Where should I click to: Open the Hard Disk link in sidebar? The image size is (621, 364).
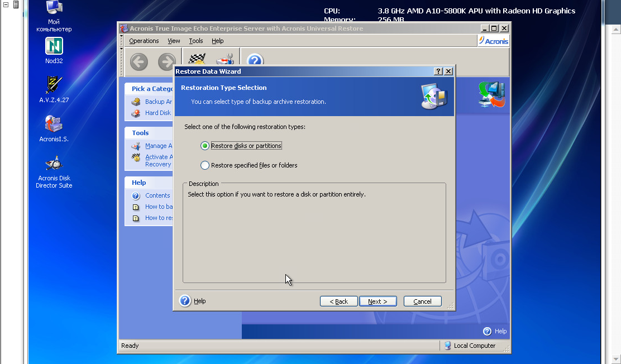[x=158, y=113]
